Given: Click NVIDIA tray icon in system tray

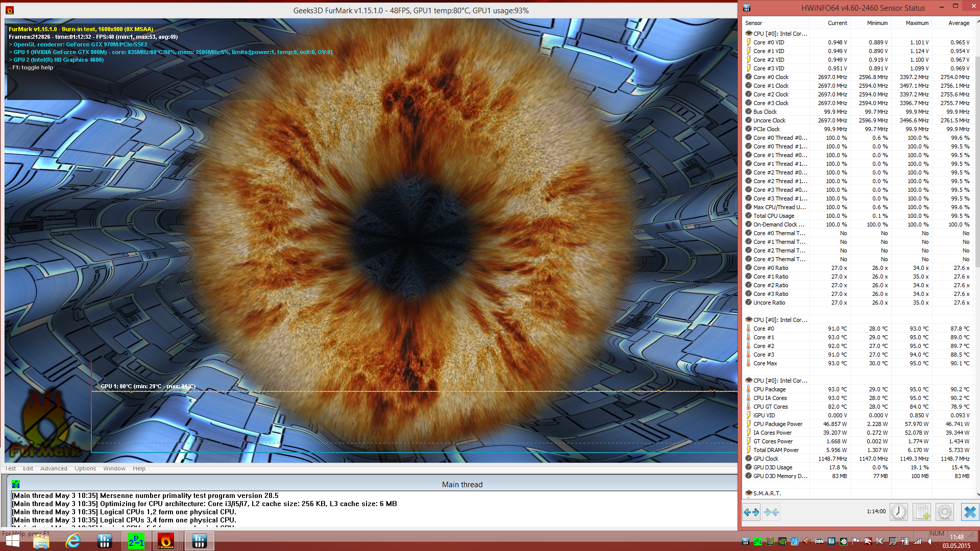Looking at the screenshot, I should (x=782, y=541).
